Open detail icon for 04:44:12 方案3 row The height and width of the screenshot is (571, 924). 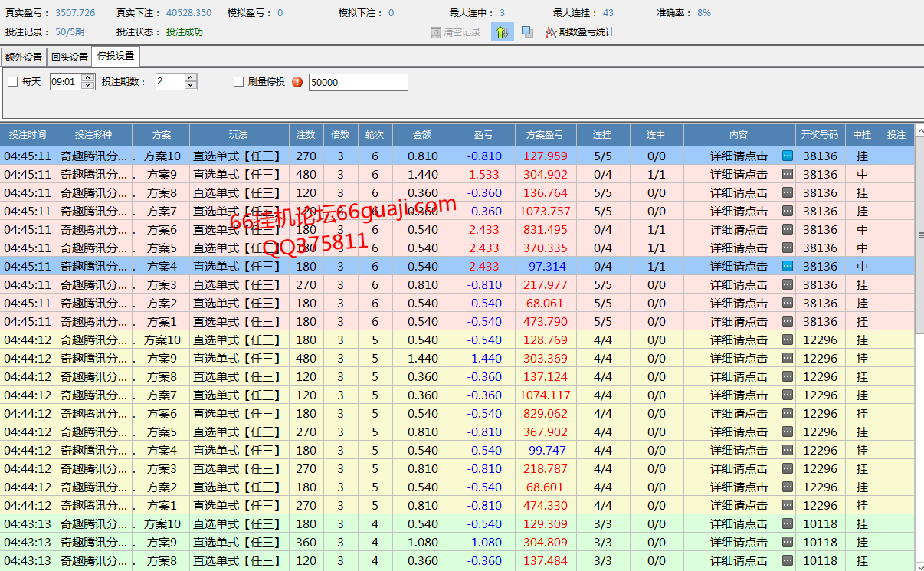point(788,468)
